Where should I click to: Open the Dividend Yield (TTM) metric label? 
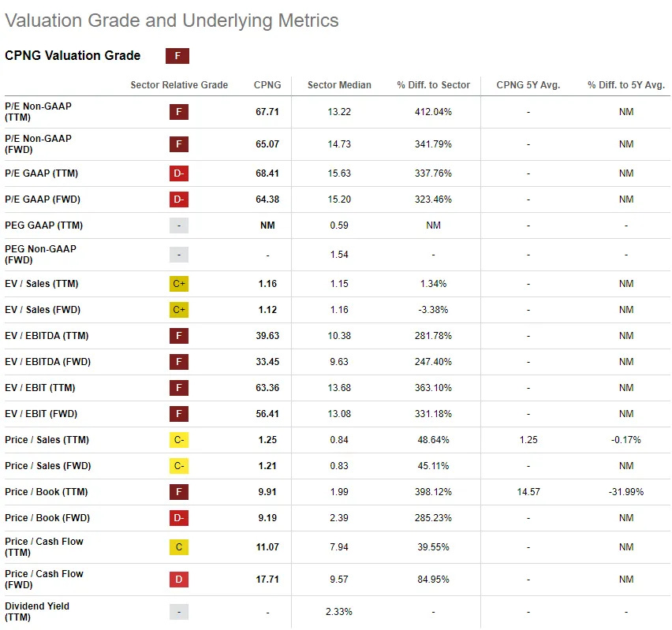tap(37, 612)
